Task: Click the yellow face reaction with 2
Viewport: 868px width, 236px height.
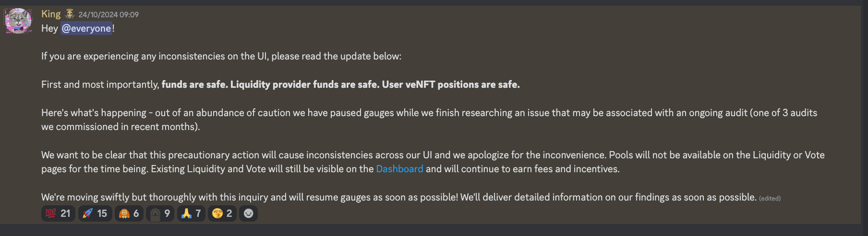Action: (x=222, y=213)
